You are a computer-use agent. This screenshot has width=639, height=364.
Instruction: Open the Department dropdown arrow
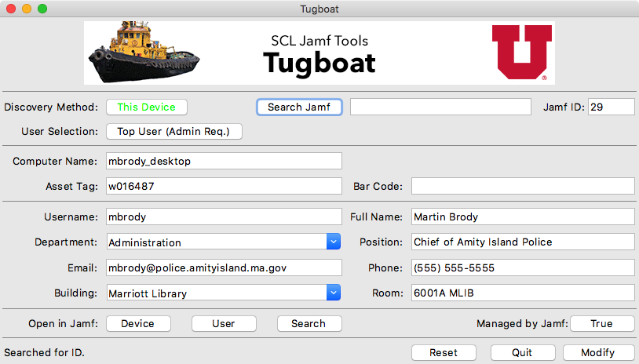(x=334, y=242)
